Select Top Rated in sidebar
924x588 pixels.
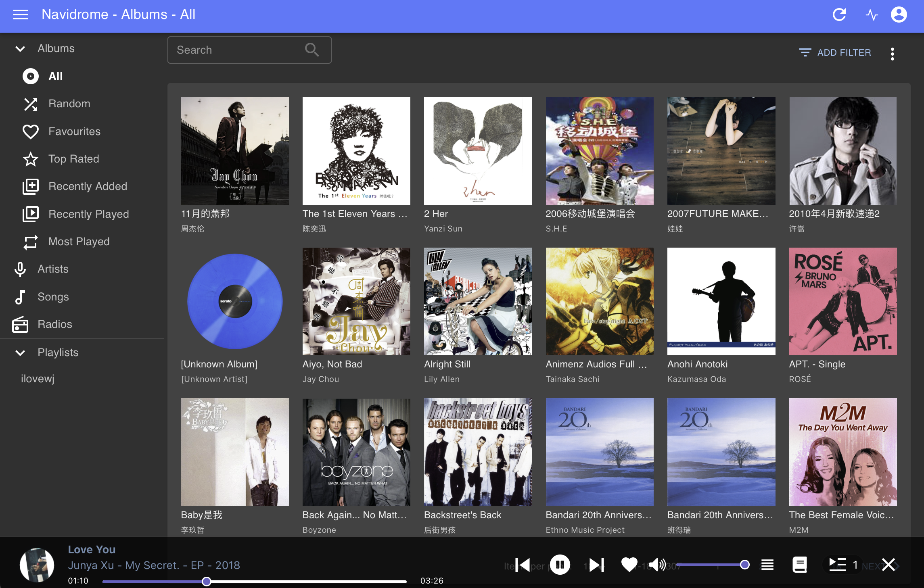(73, 159)
